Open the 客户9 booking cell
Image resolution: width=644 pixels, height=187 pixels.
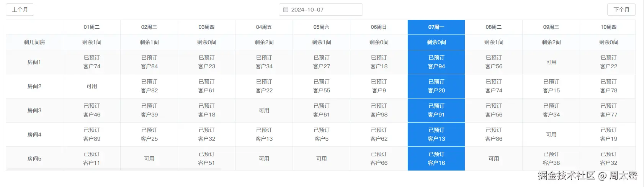[x=379, y=86]
